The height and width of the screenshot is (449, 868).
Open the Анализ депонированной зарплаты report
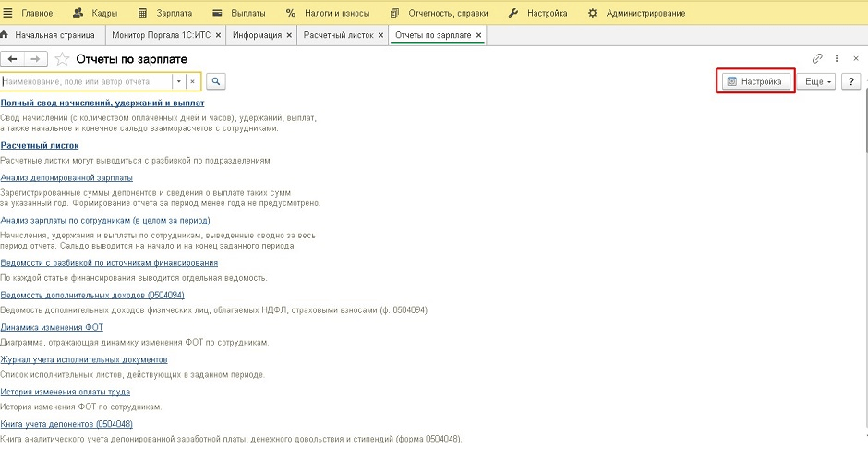click(66, 176)
